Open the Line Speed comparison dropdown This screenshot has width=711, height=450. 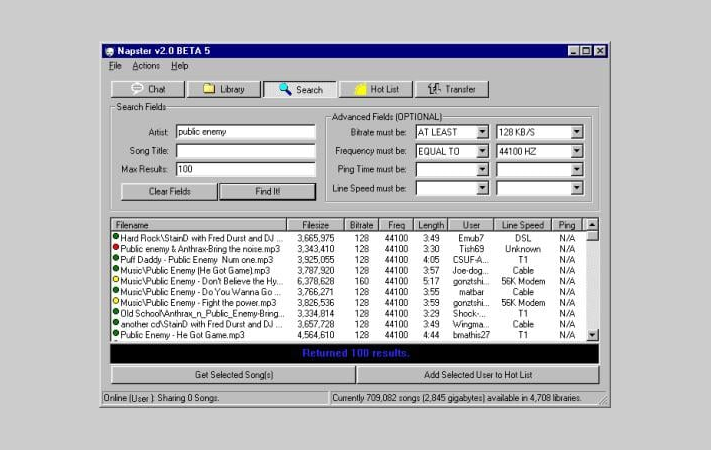pos(482,188)
